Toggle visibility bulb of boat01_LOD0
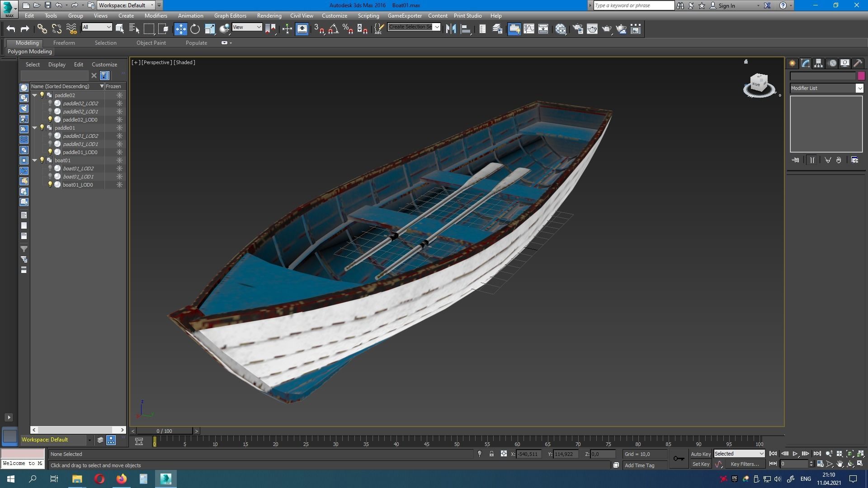This screenshot has height=488, width=868. [50, 184]
